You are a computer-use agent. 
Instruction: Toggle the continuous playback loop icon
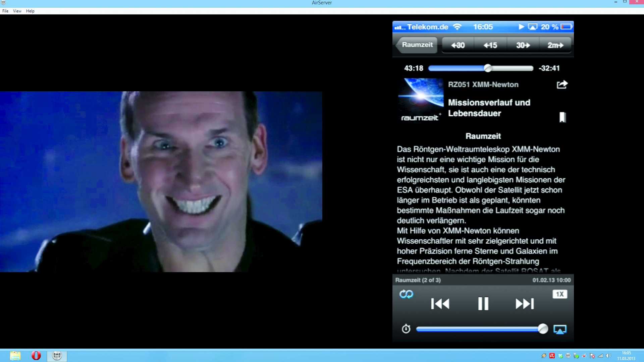point(406,294)
